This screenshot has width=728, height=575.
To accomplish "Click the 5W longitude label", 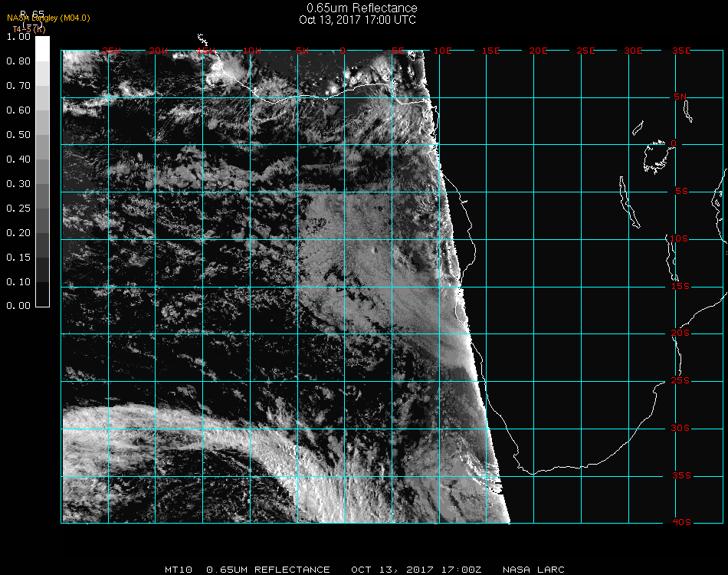I will (302, 51).
